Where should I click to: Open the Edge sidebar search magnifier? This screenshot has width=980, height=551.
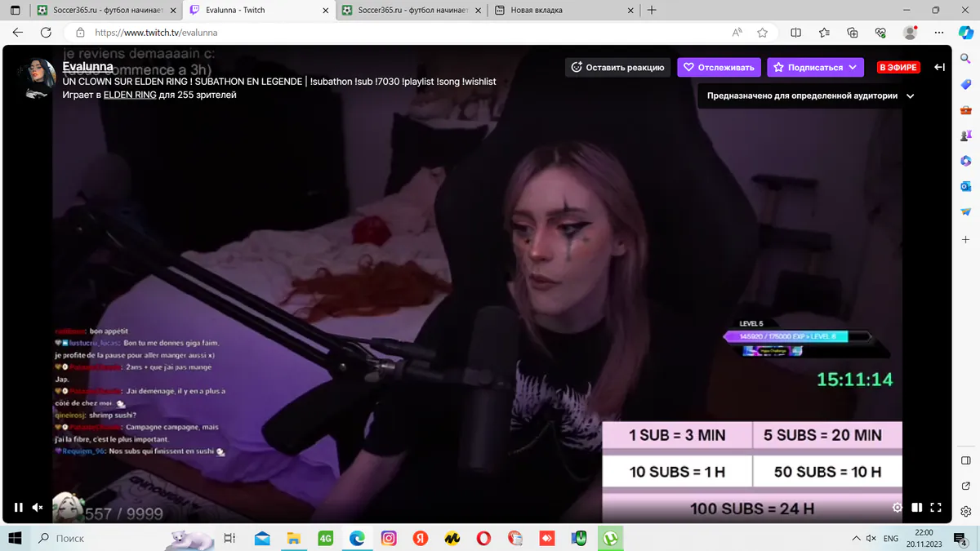click(966, 60)
